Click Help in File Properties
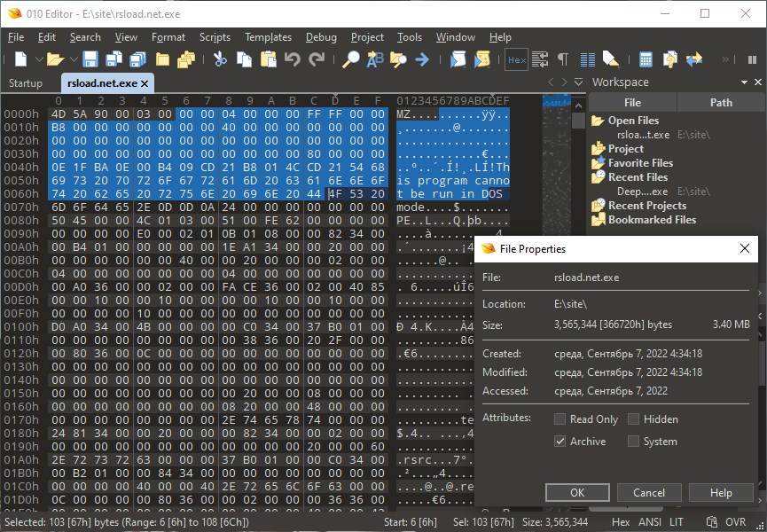This screenshot has height=532, width=767. [x=721, y=492]
